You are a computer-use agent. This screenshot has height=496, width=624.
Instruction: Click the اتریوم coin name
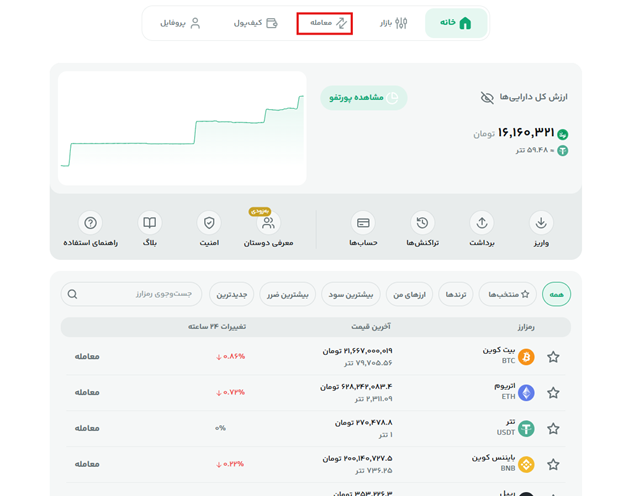click(505, 386)
